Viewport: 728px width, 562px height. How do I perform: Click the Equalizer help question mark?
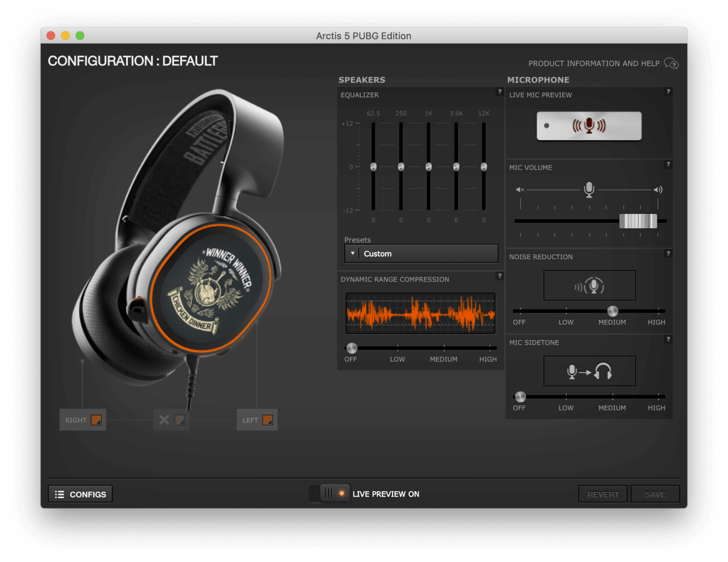(499, 92)
